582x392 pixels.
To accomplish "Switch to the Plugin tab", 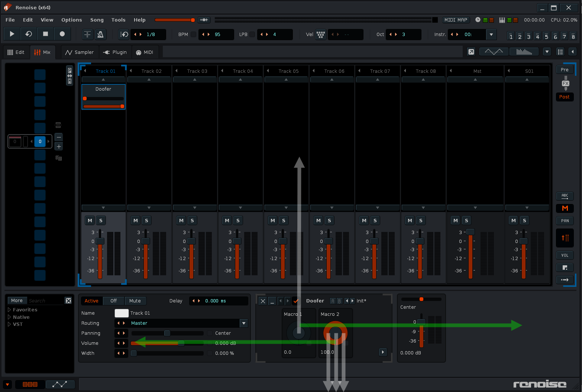I will (x=115, y=52).
